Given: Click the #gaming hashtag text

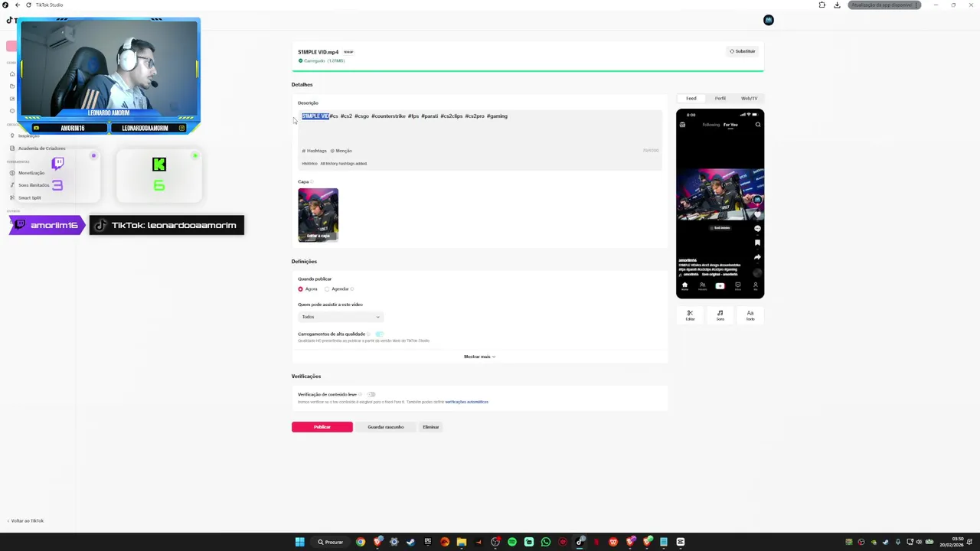Looking at the screenshot, I should pos(497,116).
